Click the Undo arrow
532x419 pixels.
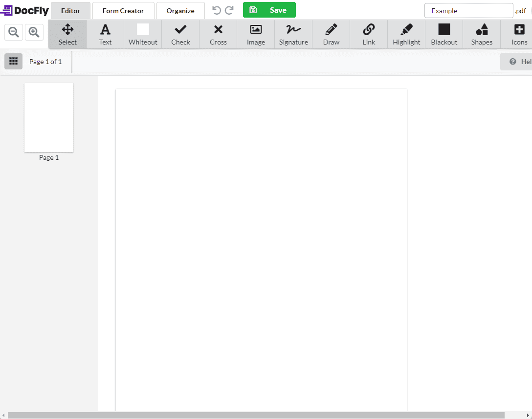(217, 11)
